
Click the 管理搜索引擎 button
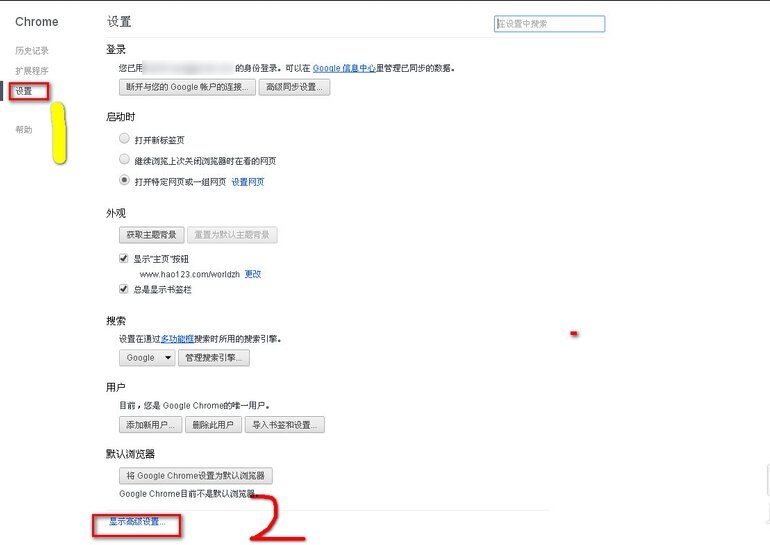coord(214,358)
